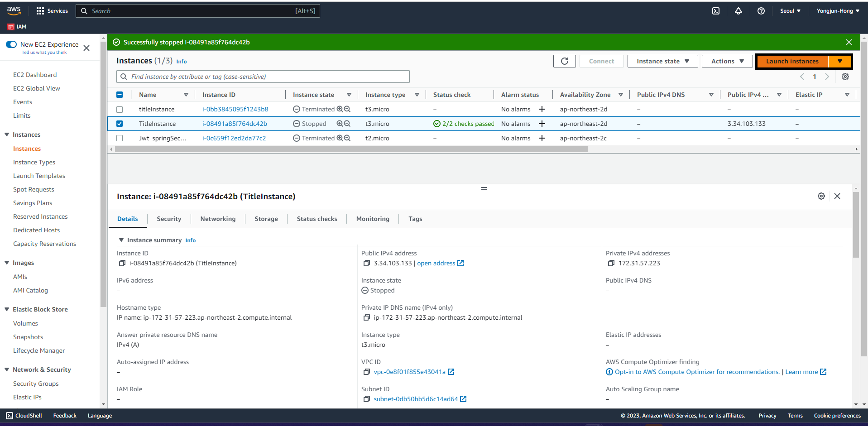Switch to the Security tab
Viewport: 868px width, 427px height.
pos(169,219)
